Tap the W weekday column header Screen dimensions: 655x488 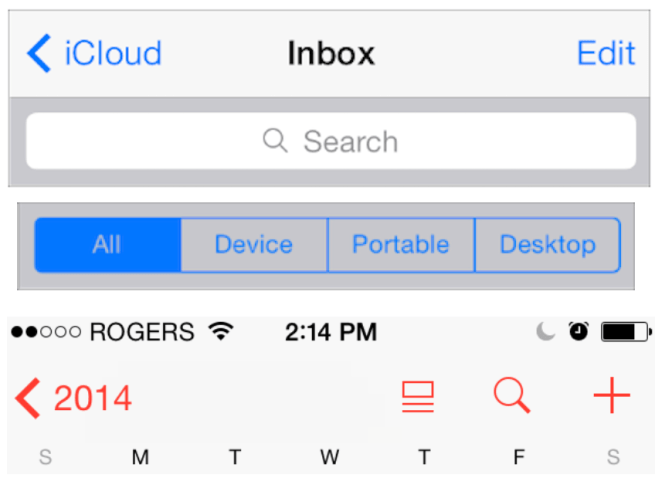click(329, 458)
